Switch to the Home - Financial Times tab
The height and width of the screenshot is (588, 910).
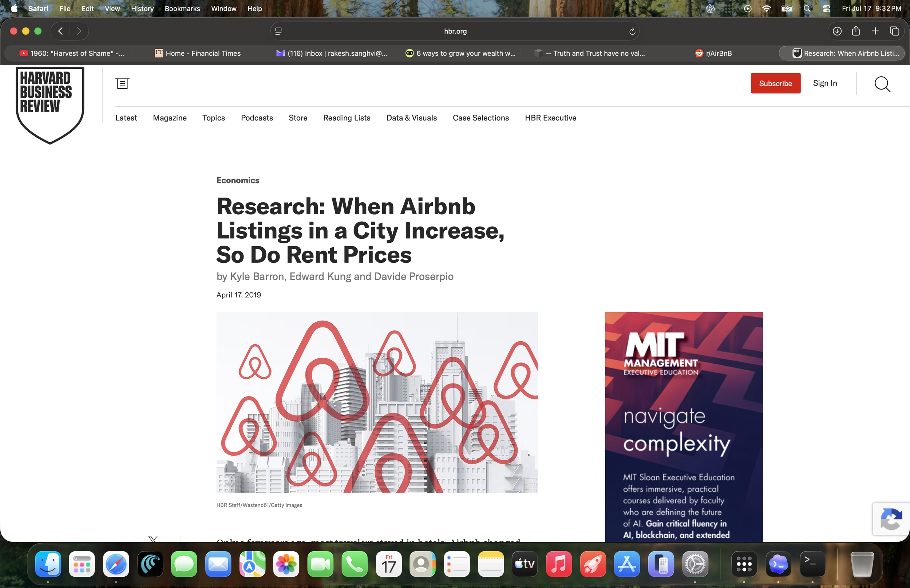click(x=197, y=53)
